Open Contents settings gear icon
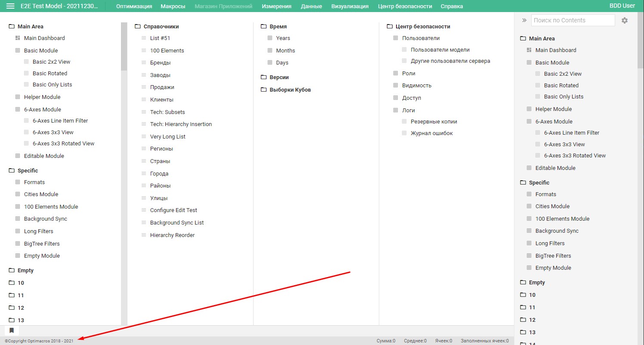 pyautogui.click(x=625, y=20)
